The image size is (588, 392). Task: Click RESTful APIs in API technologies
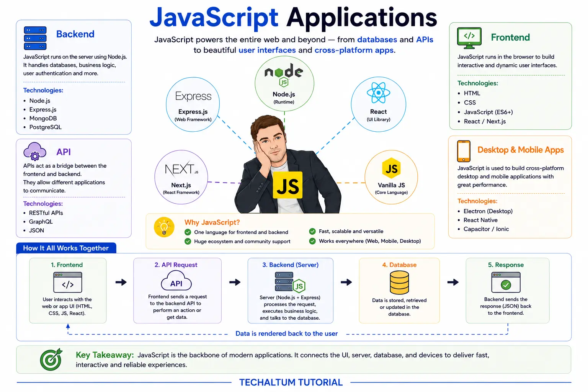46,213
